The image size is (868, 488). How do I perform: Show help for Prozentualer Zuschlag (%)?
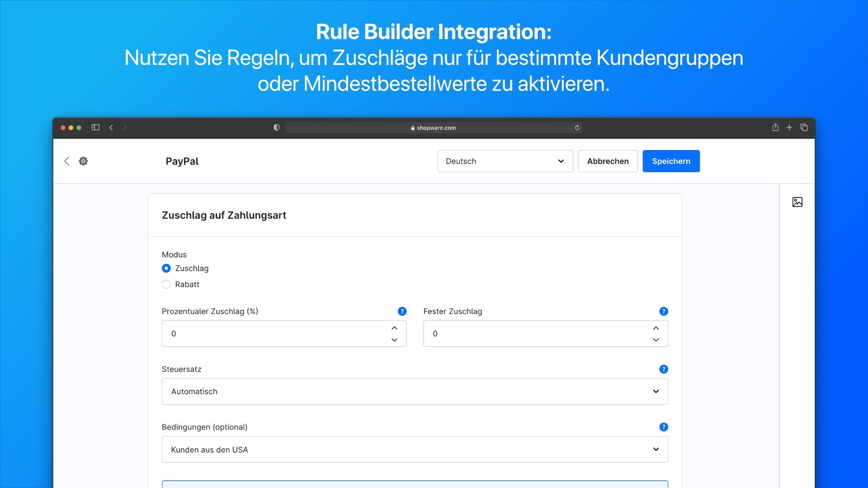click(402, 311)
